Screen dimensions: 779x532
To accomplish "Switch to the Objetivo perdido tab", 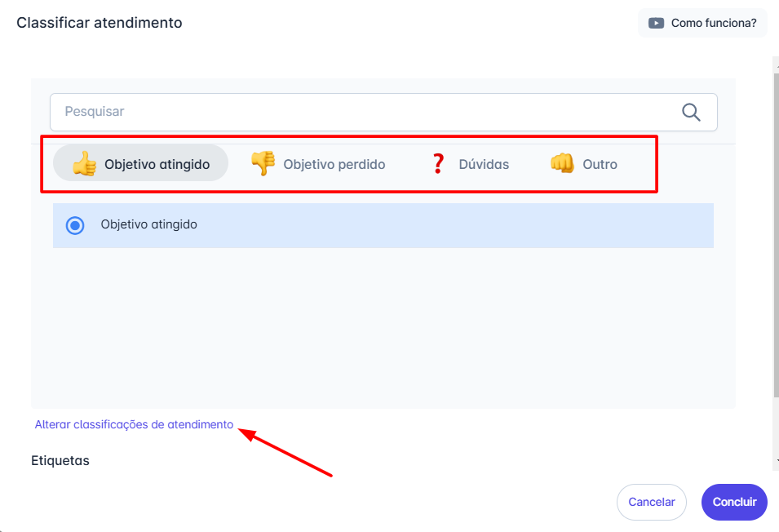I will (334, 165).
